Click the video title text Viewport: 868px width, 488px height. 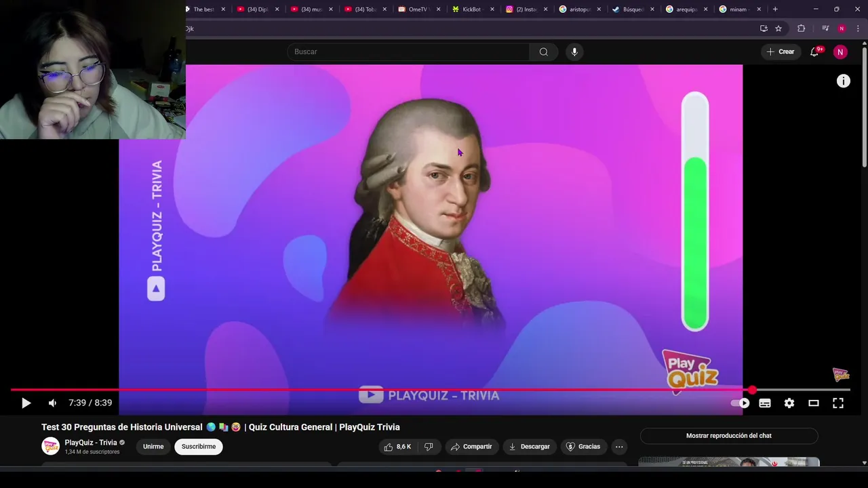point(220,427)
